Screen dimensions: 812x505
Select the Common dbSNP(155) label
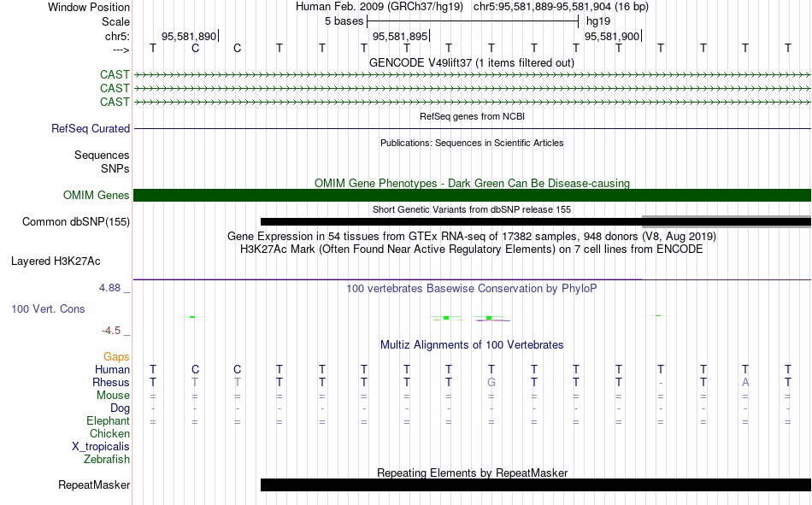pyautogui.click(x=76, y=221)
